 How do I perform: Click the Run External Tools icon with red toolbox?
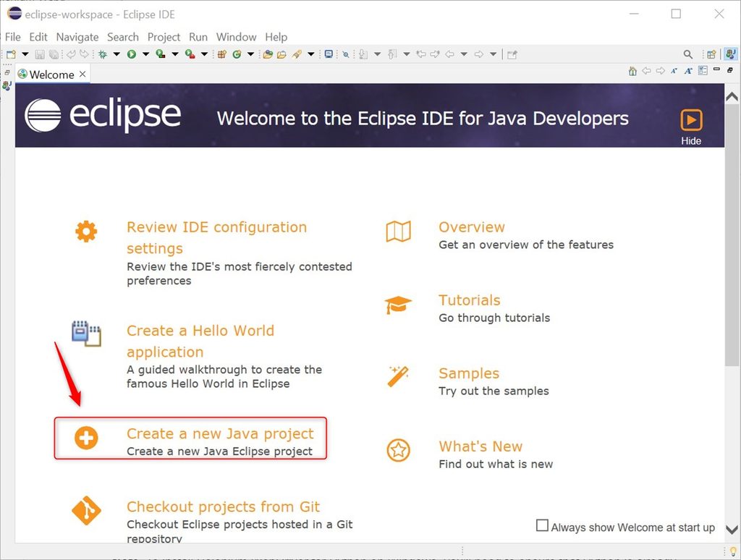190,54
